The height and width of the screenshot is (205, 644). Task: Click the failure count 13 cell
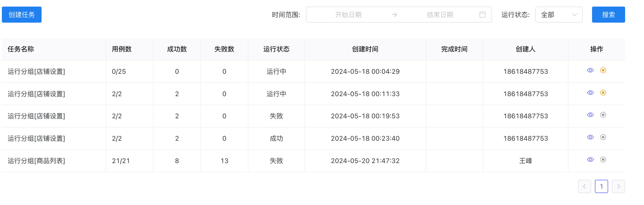point(224,161)
